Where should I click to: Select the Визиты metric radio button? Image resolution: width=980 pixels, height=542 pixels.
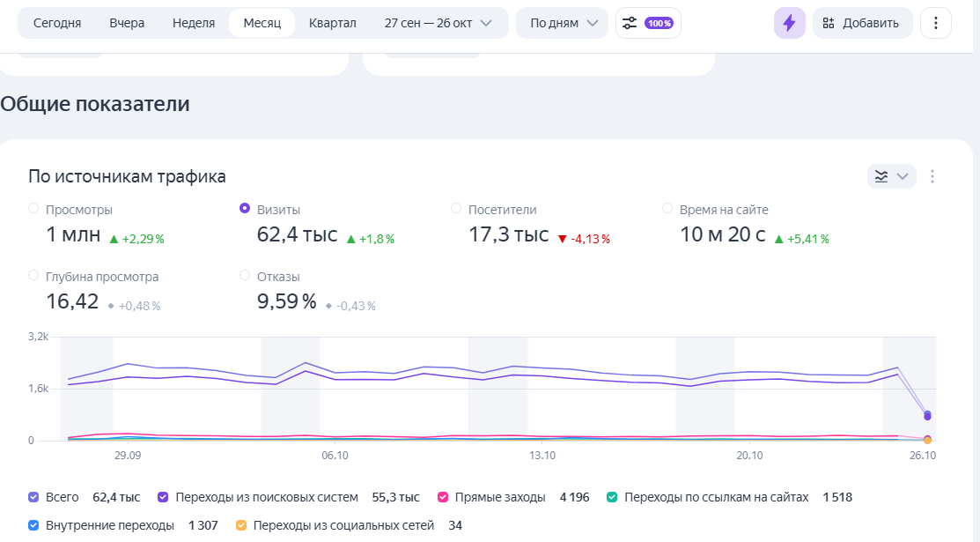coord(245,208)
